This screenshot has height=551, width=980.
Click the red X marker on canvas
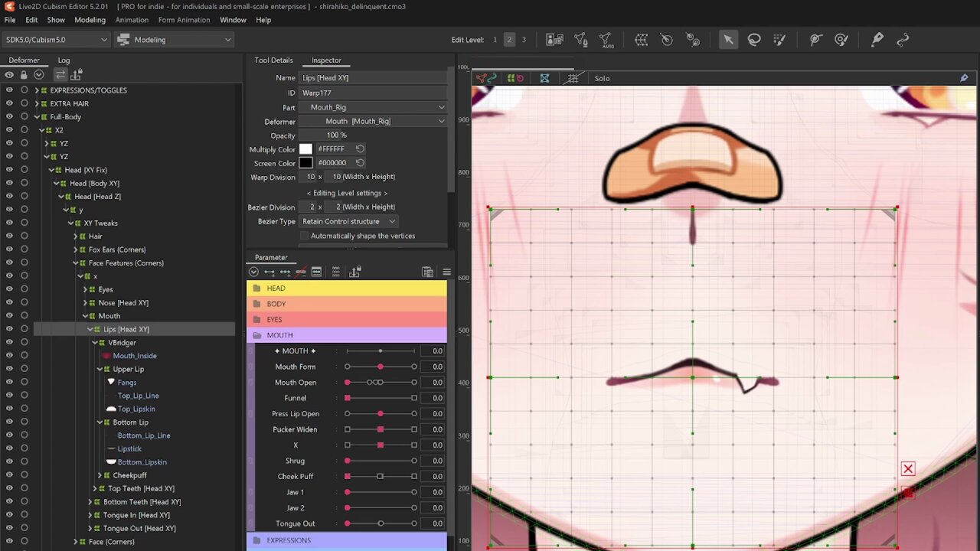point(908,469)
